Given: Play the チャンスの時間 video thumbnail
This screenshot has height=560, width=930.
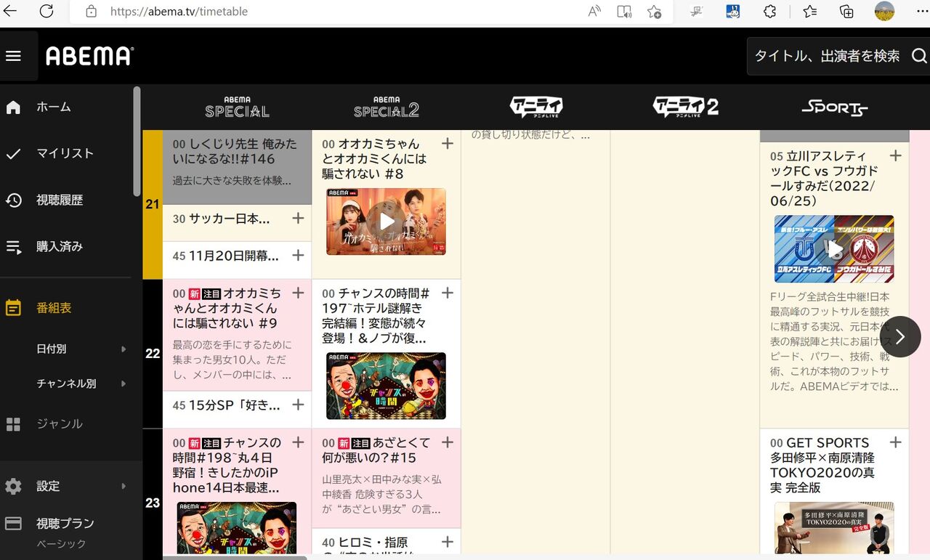Looking at the screenshot, I should coord(387,386).
